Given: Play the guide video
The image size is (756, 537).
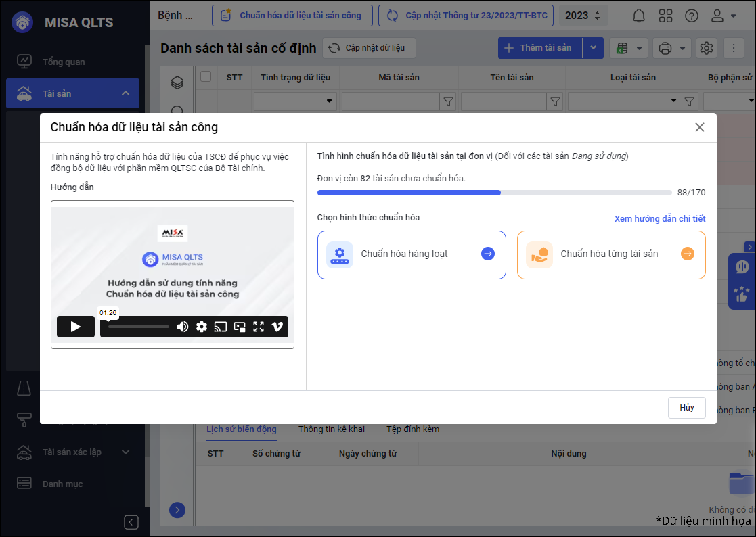Looking at the screenshot, I should click(75, 327).
